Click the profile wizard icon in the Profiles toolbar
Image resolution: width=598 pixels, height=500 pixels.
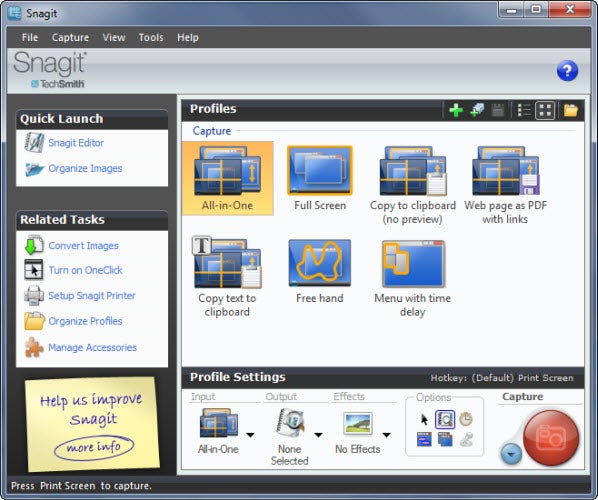point(477,110)
